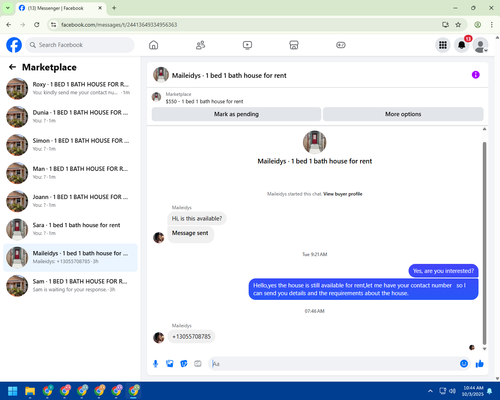Viewport: 500px width, 400px height.
Task: Open the Chrome profile icon
Action: tap(478, 25)
